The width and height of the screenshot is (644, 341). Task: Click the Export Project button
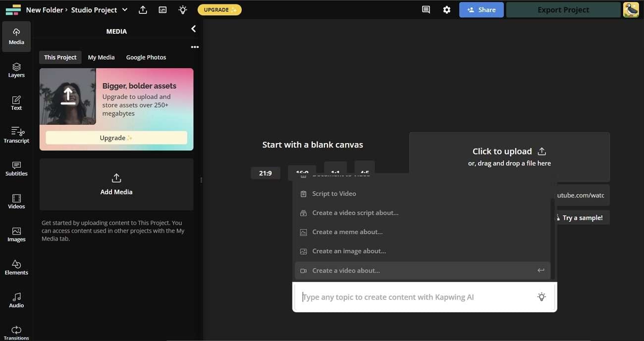563,9
